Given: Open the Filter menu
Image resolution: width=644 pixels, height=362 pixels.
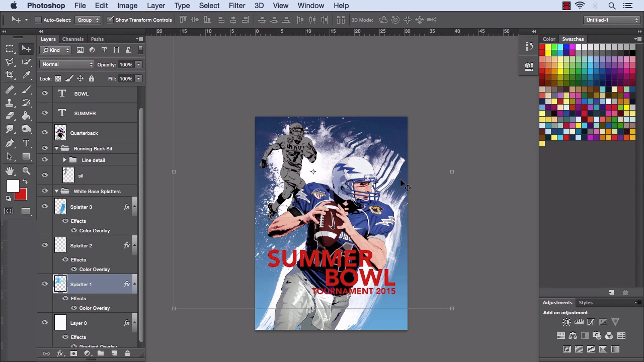Looking at the screenshot, I should 236,6.
